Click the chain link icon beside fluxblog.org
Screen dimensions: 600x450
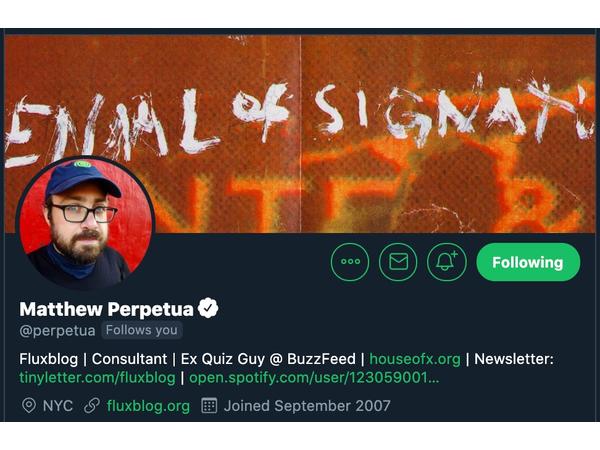[92, 406]
